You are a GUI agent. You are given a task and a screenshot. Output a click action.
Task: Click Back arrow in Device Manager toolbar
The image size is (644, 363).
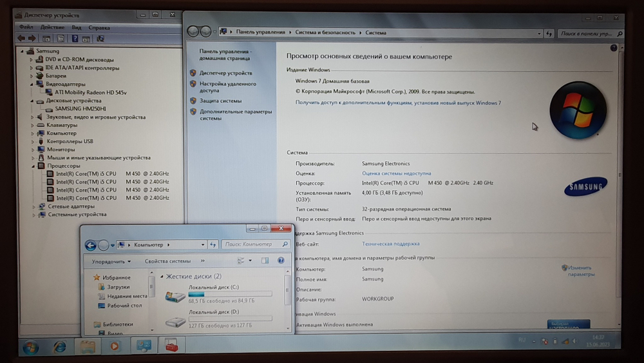(x=21, y=39)
